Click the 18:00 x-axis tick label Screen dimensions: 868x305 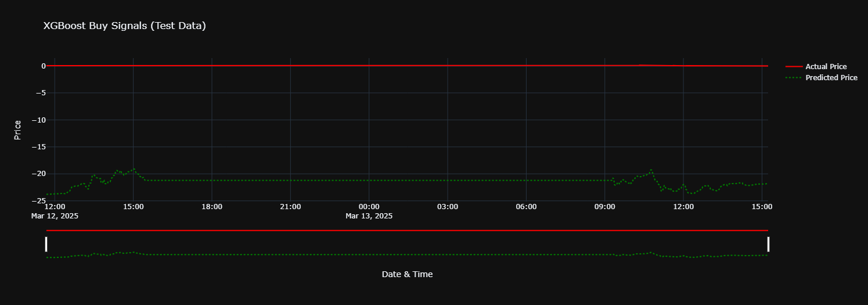coord(212,207)
